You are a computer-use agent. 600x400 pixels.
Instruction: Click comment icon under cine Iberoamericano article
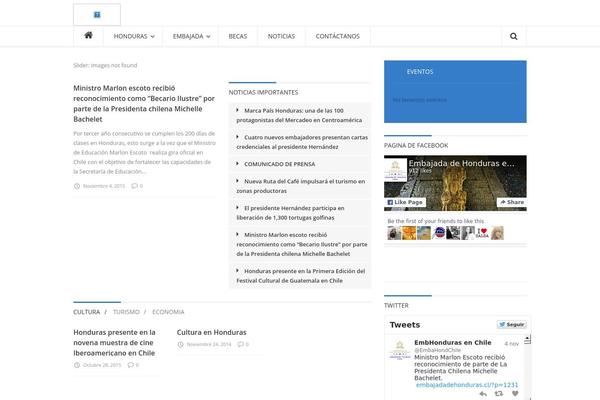click(130, 365)
